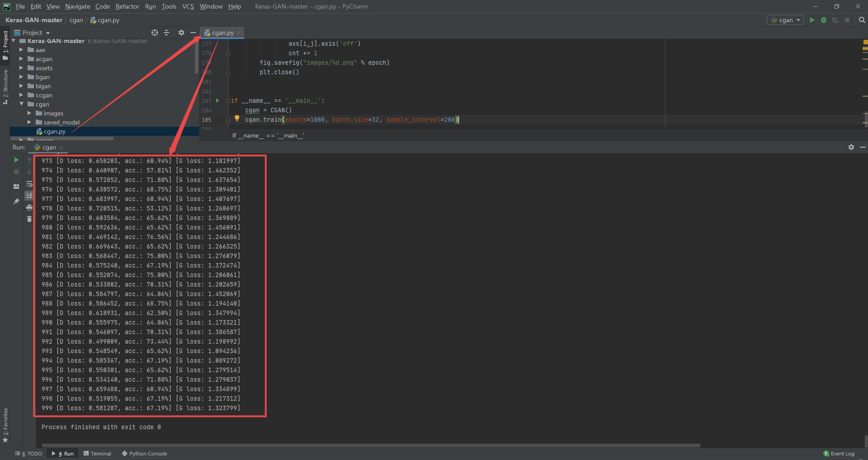
Task: Place cursor on cgan.train line 185
Action: point(352,120)
